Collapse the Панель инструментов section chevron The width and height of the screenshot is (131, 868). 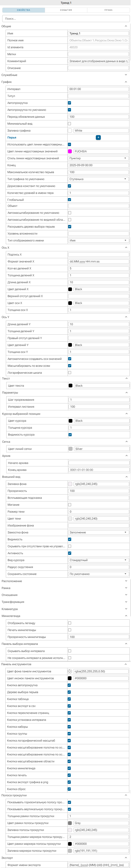coord(126,664)
